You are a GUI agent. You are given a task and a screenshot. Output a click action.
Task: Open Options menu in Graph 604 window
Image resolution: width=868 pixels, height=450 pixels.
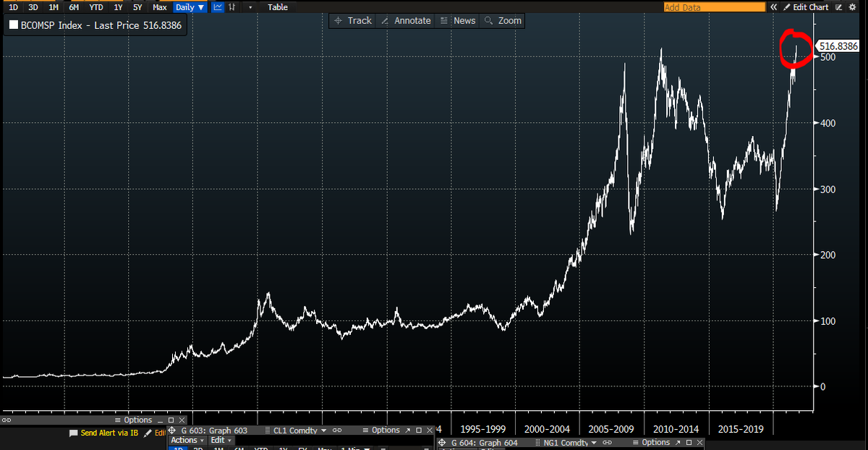[x=651, y=442]
